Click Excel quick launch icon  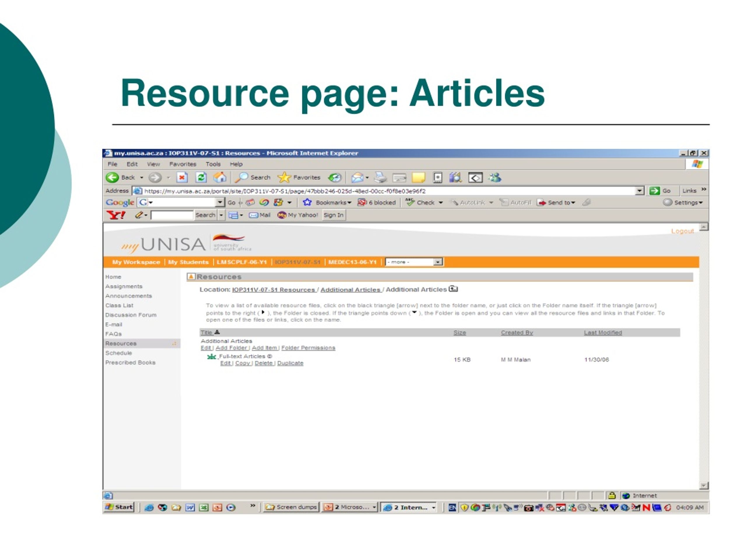(204, 507)
